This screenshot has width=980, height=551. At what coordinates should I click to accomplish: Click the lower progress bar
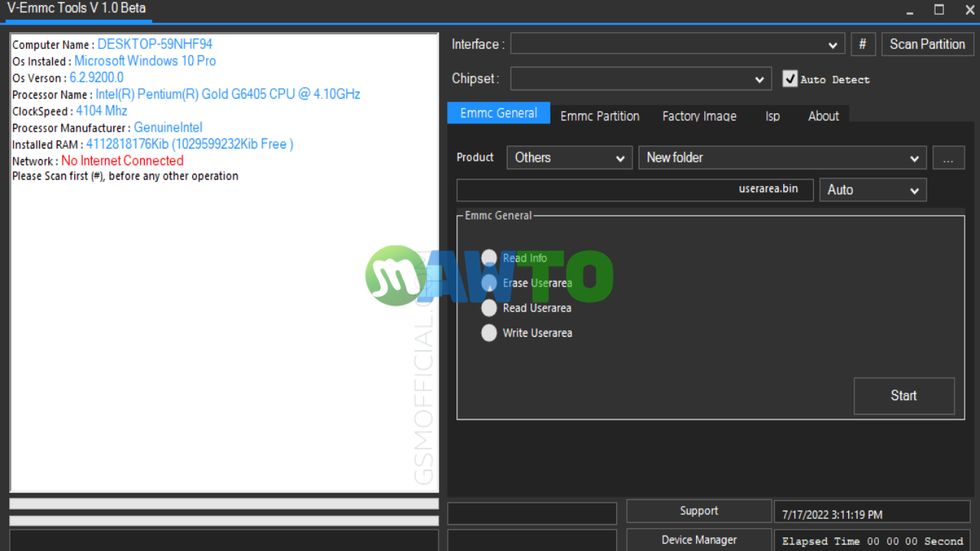pyautogui.click(x=224, y=520)
